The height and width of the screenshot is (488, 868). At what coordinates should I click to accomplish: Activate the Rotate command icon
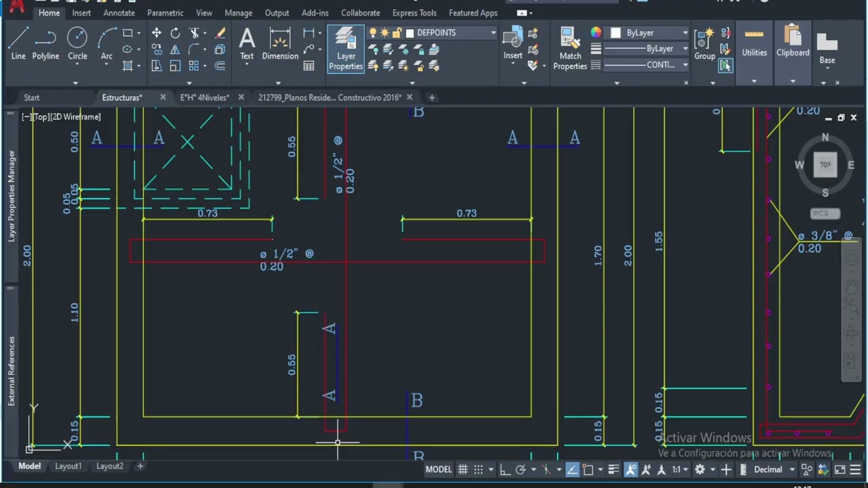[175, 33]
